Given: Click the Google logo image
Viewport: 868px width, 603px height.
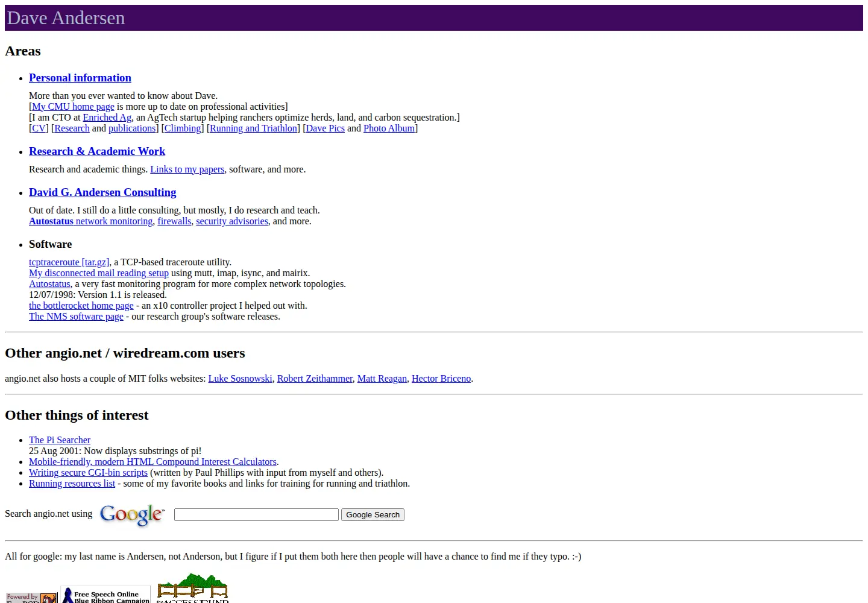Looking at the screenshot, I should click(x=132, y=515).
